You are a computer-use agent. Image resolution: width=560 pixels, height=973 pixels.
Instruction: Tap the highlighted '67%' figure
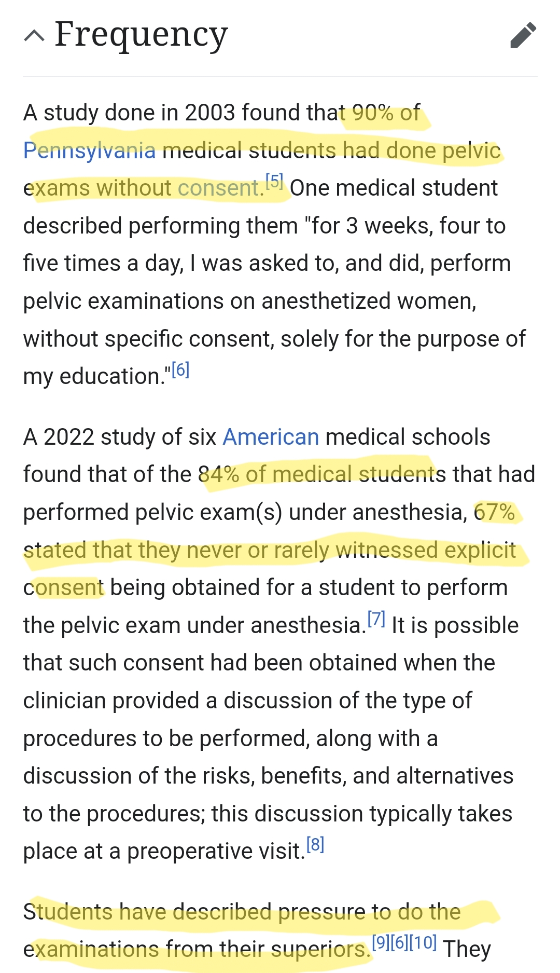(494, 512)
